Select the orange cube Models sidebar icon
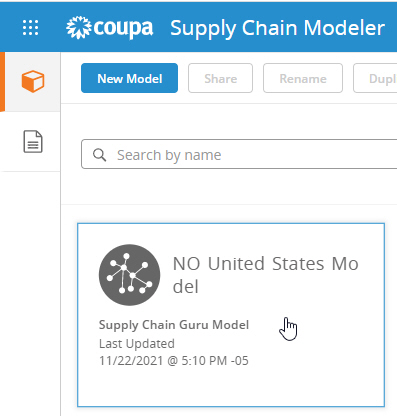 (x=33, y=81)
